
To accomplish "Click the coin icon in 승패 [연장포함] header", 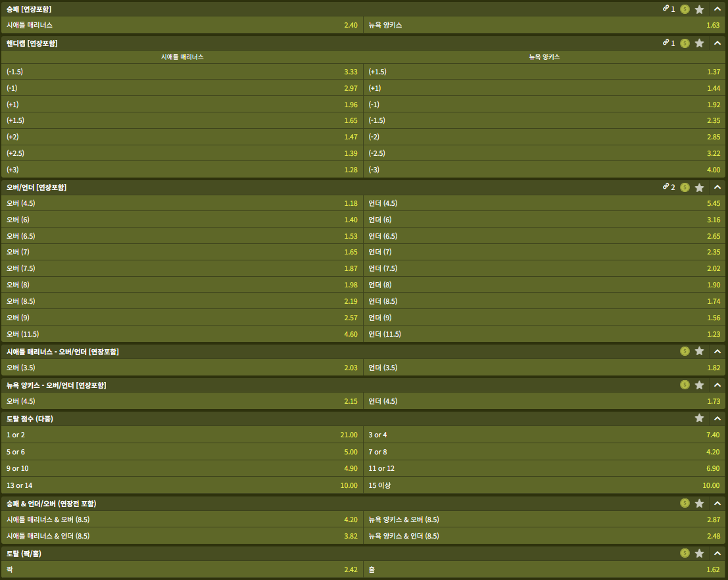I will click(x=685, y=9).
